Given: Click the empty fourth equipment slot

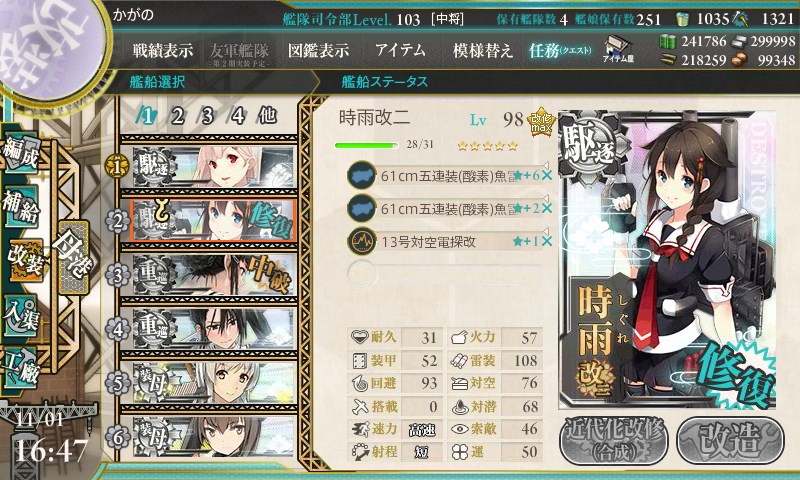Looking at the screenshot, I should (x=445, y=274).
